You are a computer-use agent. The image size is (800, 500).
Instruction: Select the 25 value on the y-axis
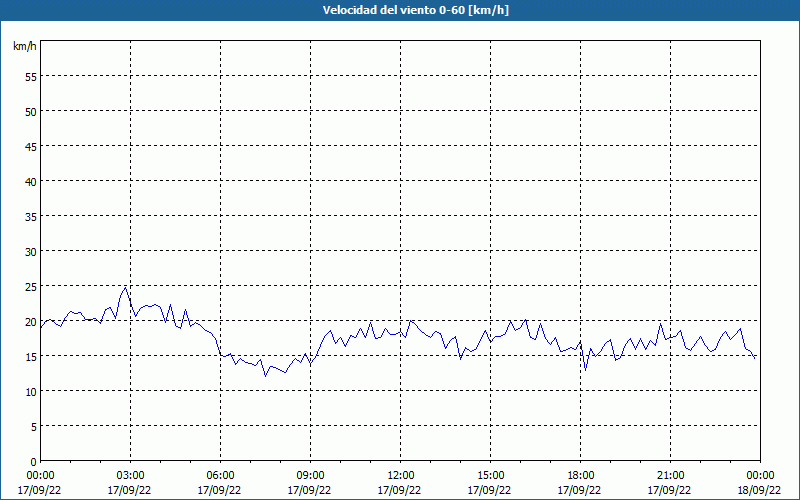click(x=31, y=286)
